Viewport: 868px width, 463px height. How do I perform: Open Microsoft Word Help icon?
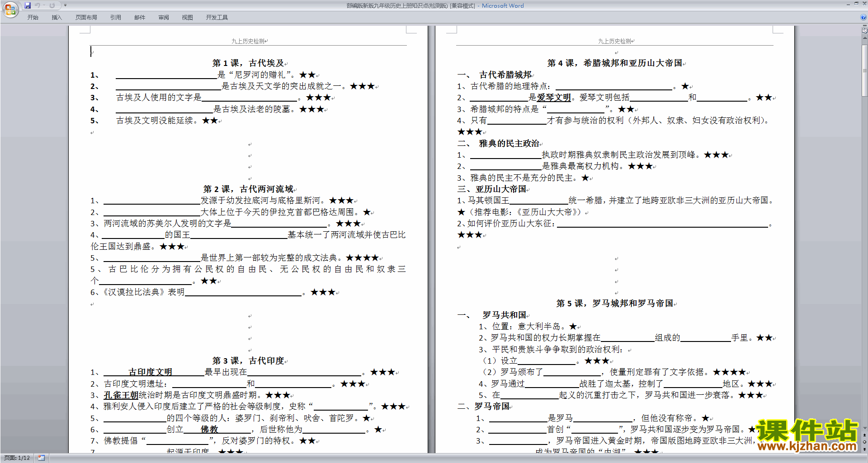(x=863, y=17)
